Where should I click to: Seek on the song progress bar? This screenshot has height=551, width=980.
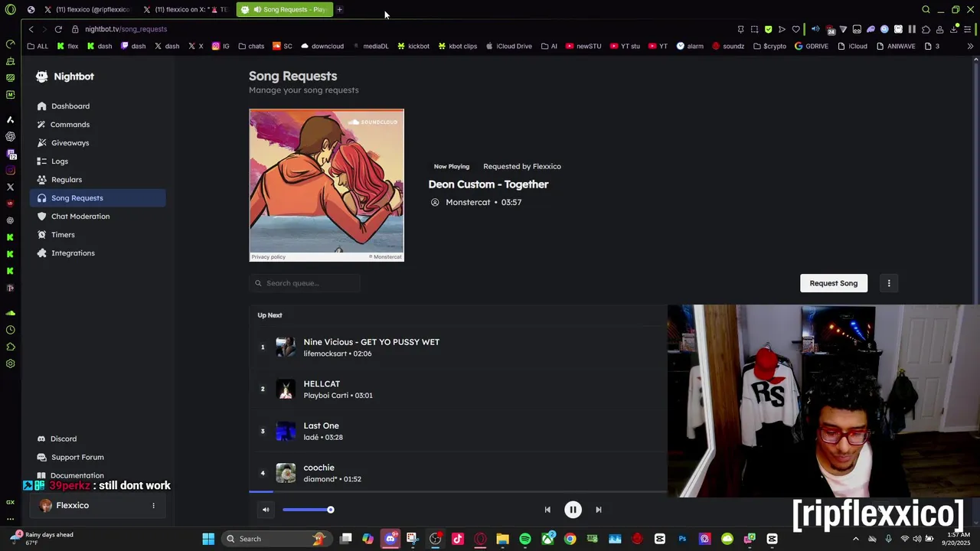tap(458, 492)
